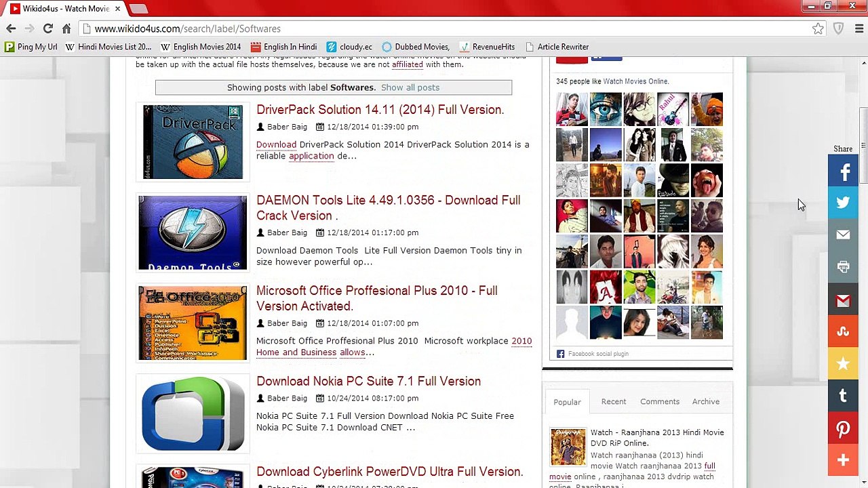Reload the current page
Image resolution: width=868 pixels, height=488 pixels.
coord(47,28)
